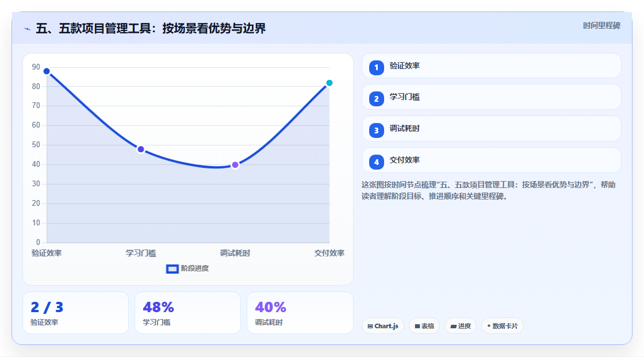Screen dimensions: 644x357
Task: Click the 表格 tag
Action: (x=424, y=326)
